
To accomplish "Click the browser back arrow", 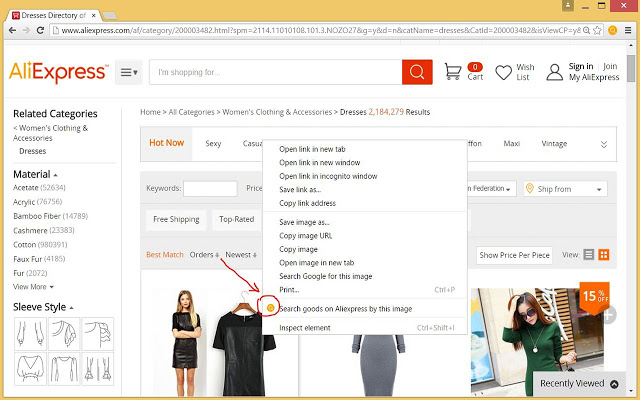I will pos(13,30).
